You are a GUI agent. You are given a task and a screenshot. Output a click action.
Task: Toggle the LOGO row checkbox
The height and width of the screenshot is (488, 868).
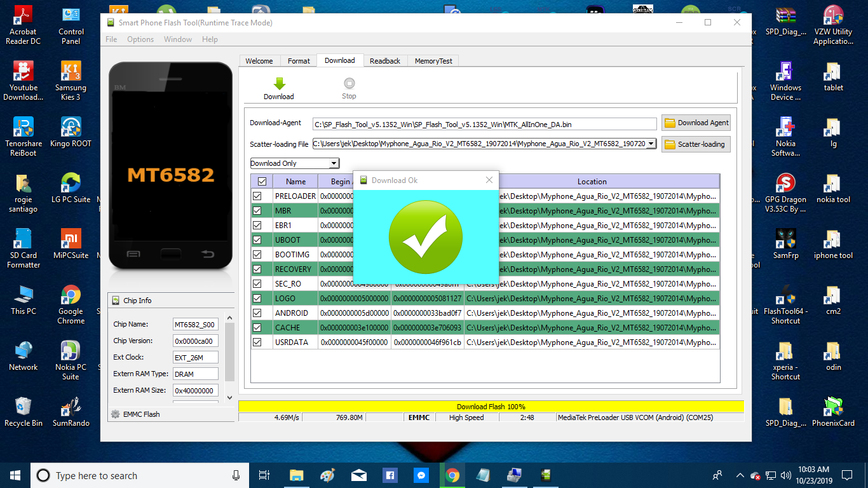pyautogui.click(x=257, y=299)
